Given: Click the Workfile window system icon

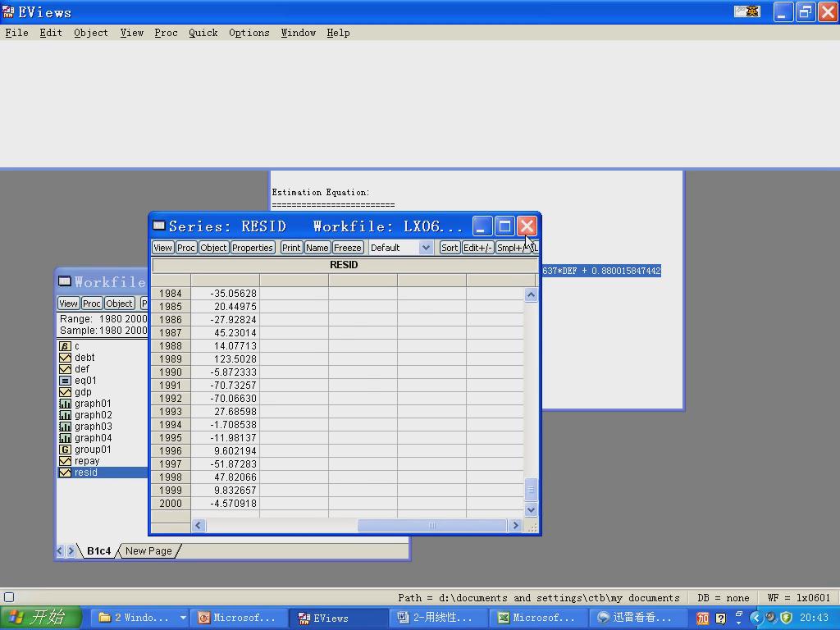Looking at the screenshot, I should (x=64, y=281).
